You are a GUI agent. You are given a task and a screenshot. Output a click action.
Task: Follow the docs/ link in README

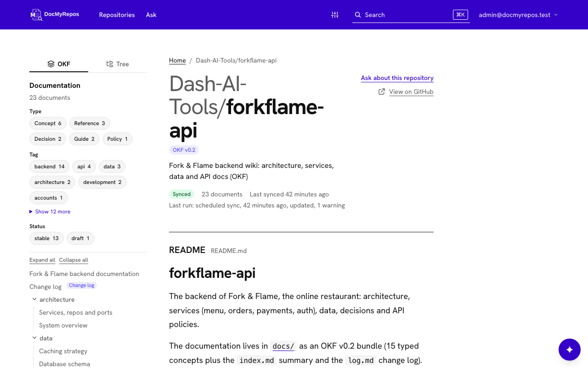coord(283,346)
